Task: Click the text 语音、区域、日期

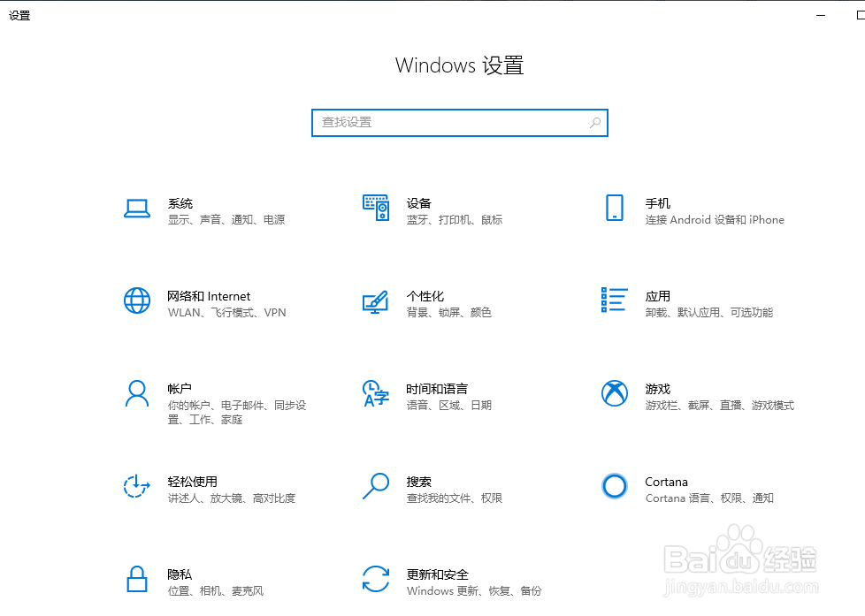Action: (449, 406)
